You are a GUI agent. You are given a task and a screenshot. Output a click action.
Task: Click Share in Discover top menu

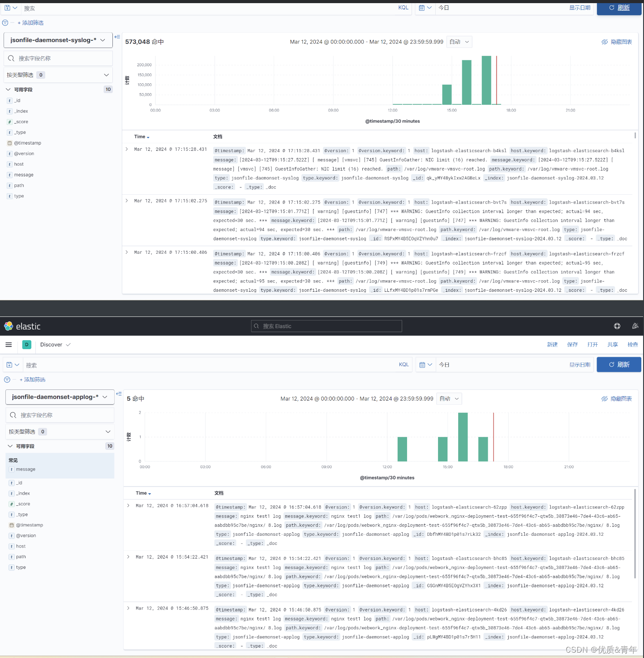[x=613, y=345]
